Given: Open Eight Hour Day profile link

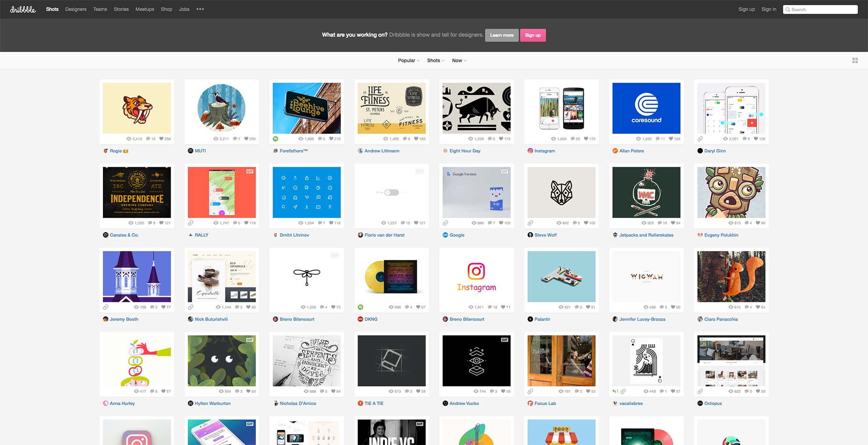Looking at the screenshot, I should [465, 151].
